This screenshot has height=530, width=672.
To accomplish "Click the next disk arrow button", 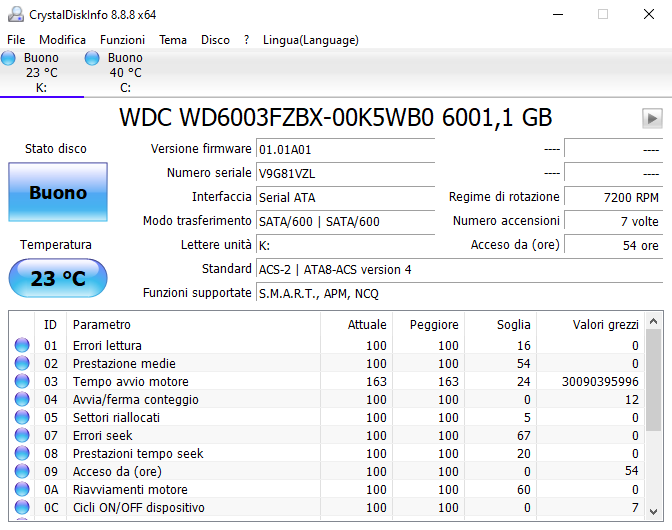I will point(652,118).
